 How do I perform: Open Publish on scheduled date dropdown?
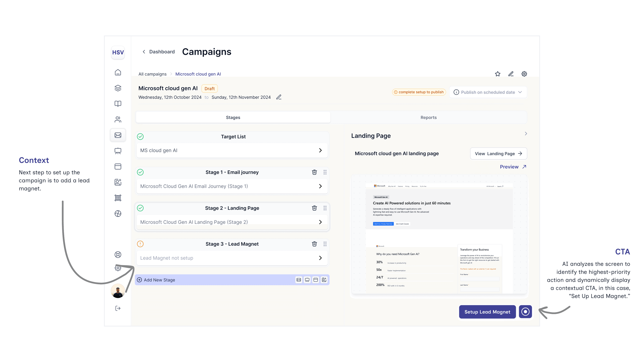click(488, 92)
